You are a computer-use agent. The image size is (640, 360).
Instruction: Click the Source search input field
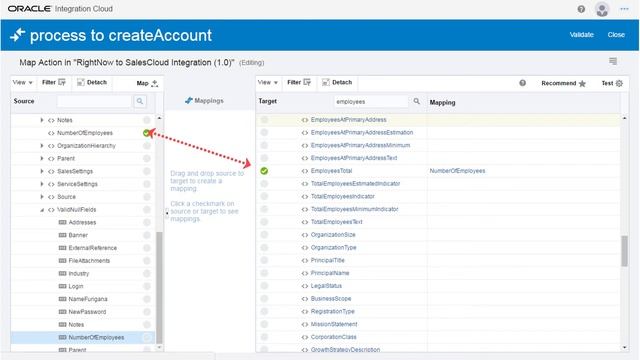(x=94, y=101)
